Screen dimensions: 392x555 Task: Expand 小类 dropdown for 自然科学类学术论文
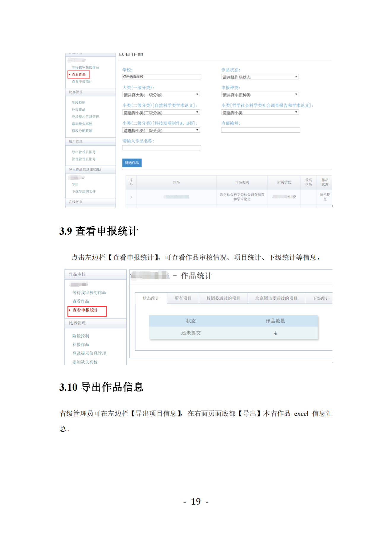(x=161, y=113)
